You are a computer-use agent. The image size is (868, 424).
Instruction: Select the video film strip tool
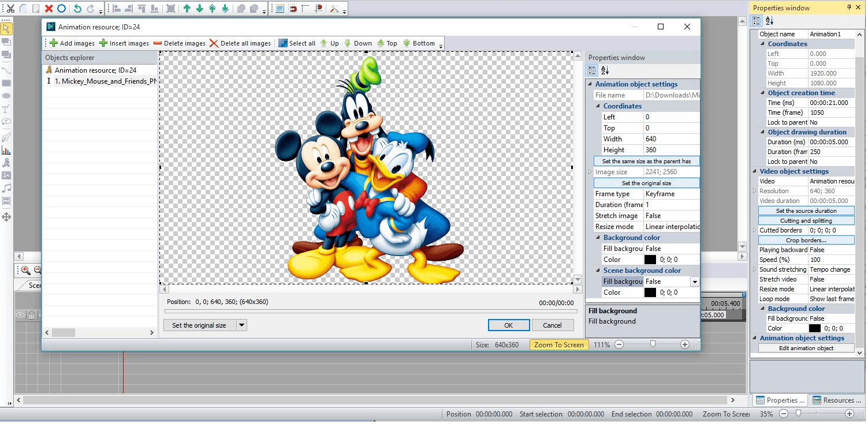[x=6, y=201]
